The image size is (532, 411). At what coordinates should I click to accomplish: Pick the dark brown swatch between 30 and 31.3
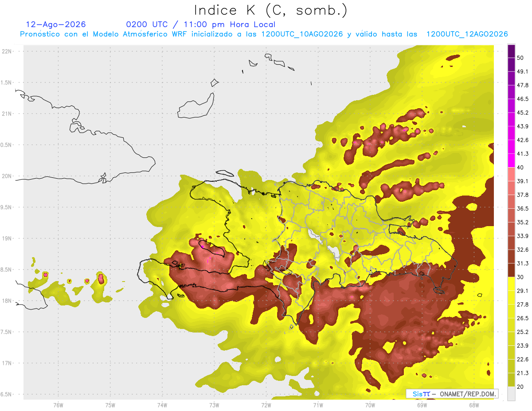click(511, 270)
